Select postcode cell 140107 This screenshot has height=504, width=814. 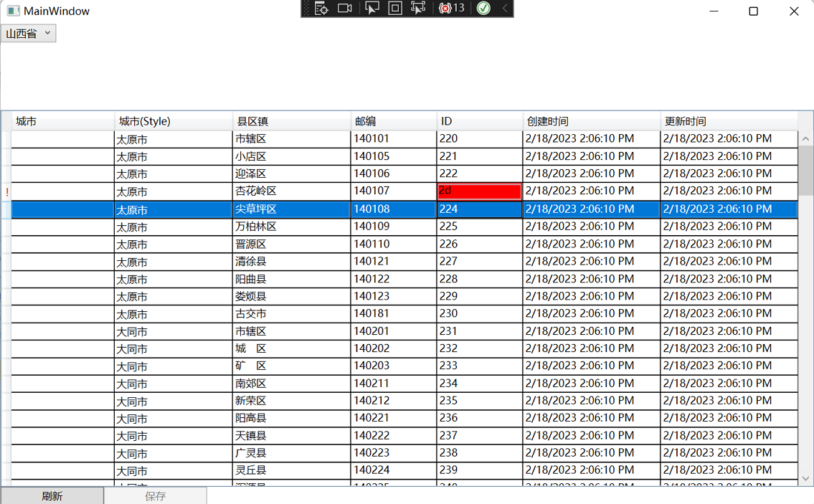[x=394, y=191]
